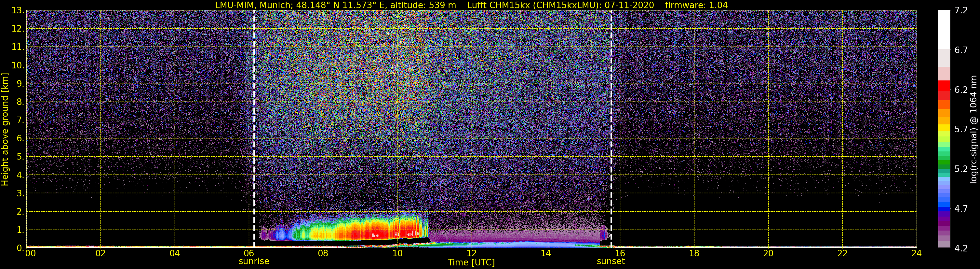
Task: Click the 'log(rc-signal) @ 1064 nm' colorbar label
Action: (x=973, y=129)
